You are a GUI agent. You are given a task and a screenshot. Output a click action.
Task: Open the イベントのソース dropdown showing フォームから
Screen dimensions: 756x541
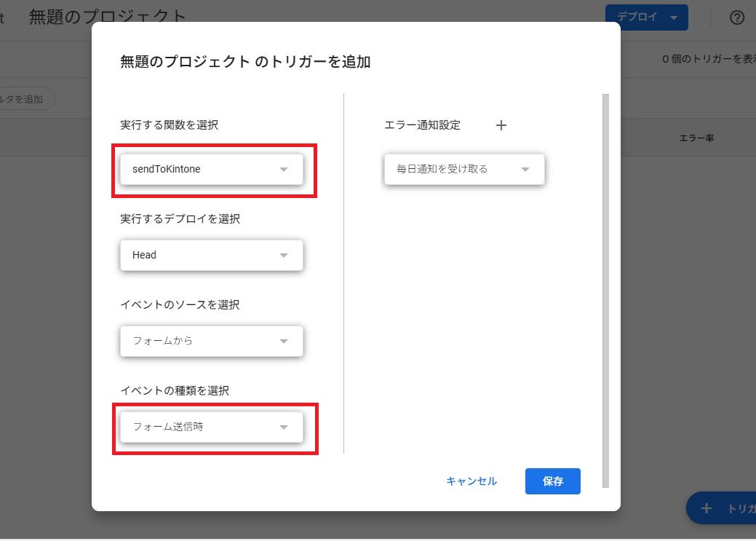tap(211, 341)
